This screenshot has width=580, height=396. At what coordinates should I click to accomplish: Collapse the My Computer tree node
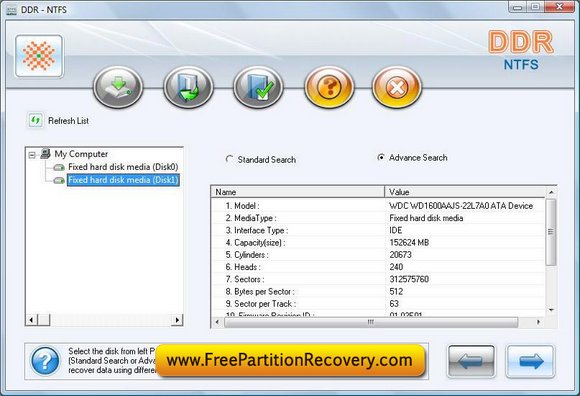coord(32,155)
